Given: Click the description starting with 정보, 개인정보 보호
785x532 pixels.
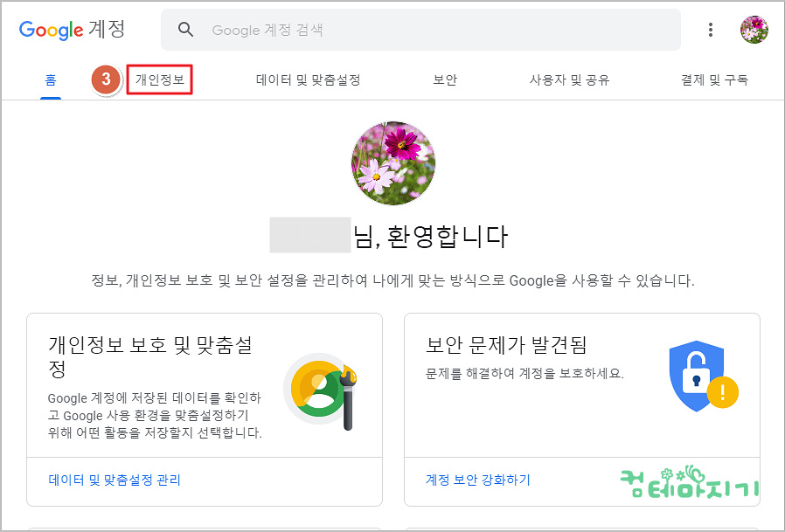Looking at the screenshot, I should (x=393, y=280).
